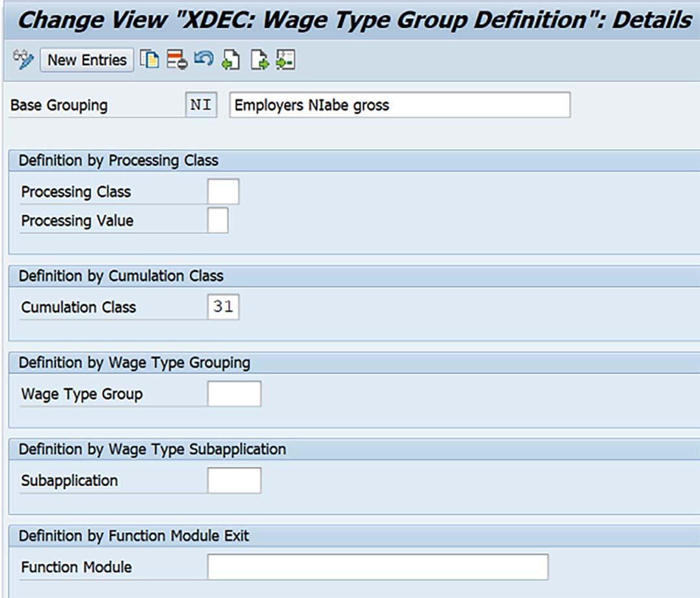This screenshot has height=598, width=700.
Task: Click into the Wage Type Group field
Action: pyautogui.click(x=235, y=394)
